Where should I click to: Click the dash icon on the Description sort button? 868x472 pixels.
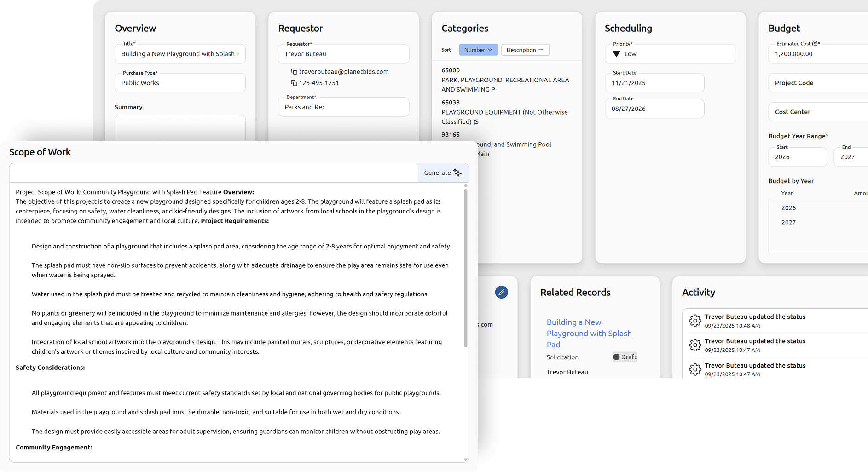[542, 50]
